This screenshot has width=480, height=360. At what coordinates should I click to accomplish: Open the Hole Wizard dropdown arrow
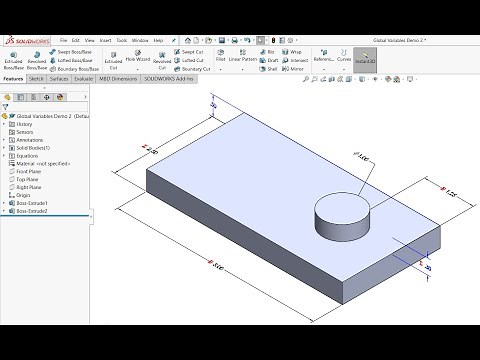coord(138,69)
